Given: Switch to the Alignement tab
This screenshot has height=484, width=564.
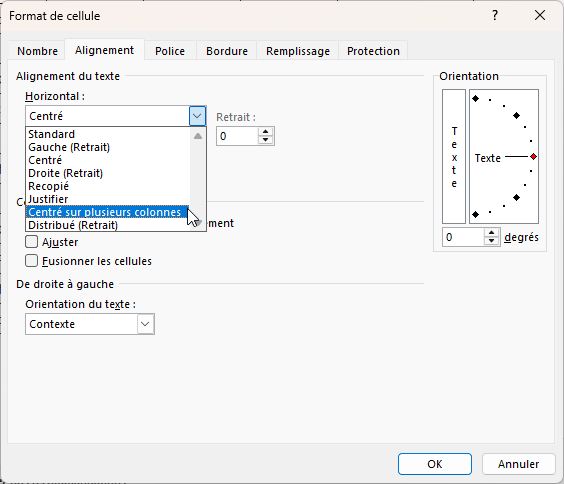Looking at the screenshot, I should point(104,50).
